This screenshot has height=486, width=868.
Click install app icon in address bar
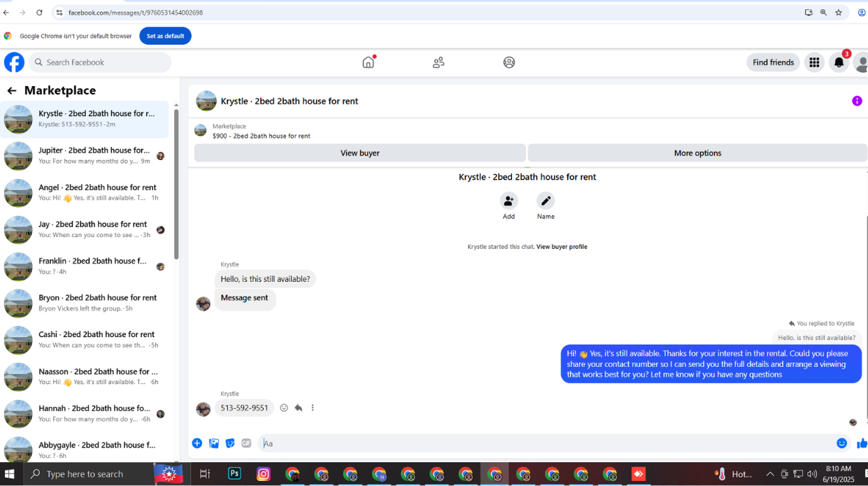click(x=809, y=13)
